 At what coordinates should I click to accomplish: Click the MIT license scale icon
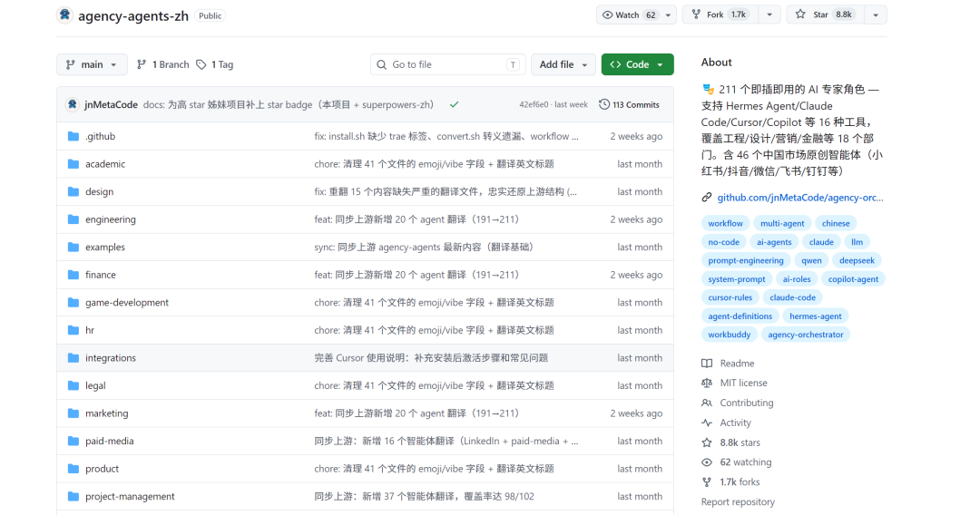[x=707, y=383]
